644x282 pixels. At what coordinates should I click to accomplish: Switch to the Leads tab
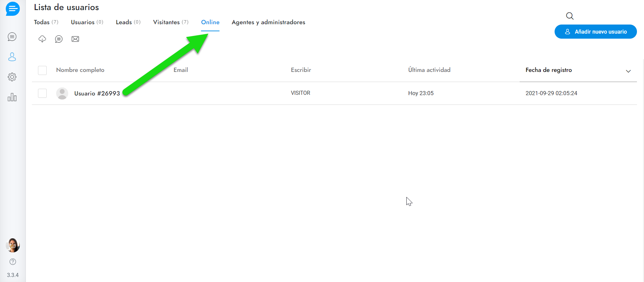click(x=128, y=22)
